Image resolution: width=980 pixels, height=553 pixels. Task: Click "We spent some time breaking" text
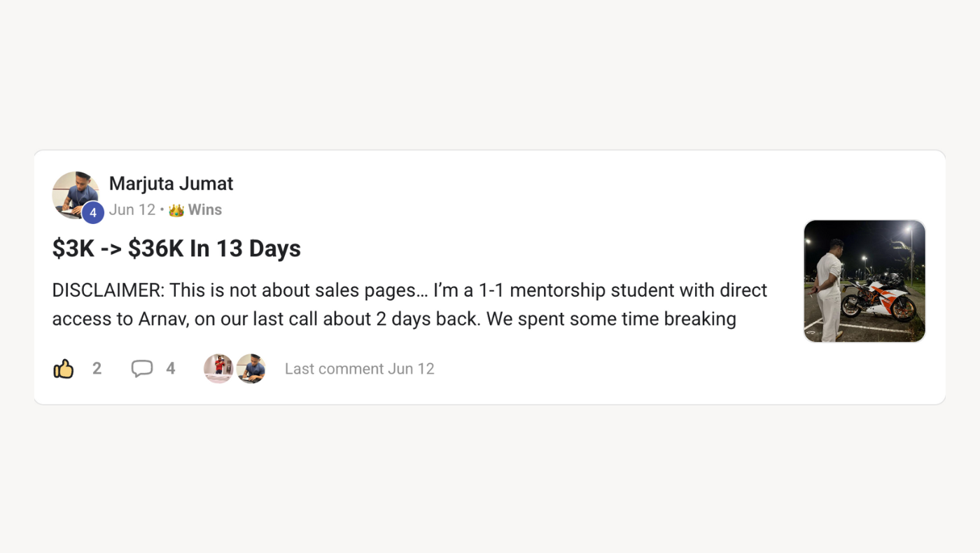[611, 319]
